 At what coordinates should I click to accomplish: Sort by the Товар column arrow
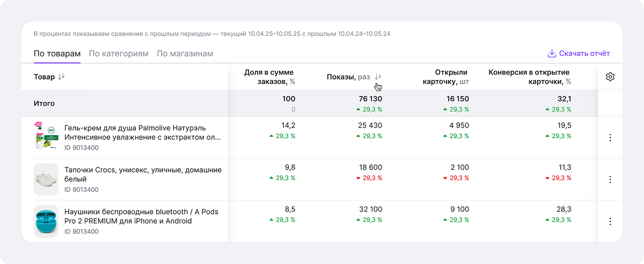(61, 77)
